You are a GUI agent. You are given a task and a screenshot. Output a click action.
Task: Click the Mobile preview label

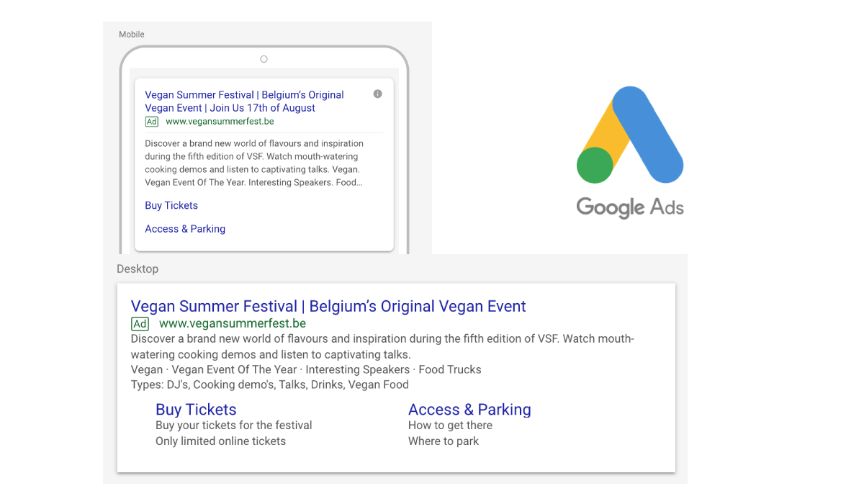(132, 35)
